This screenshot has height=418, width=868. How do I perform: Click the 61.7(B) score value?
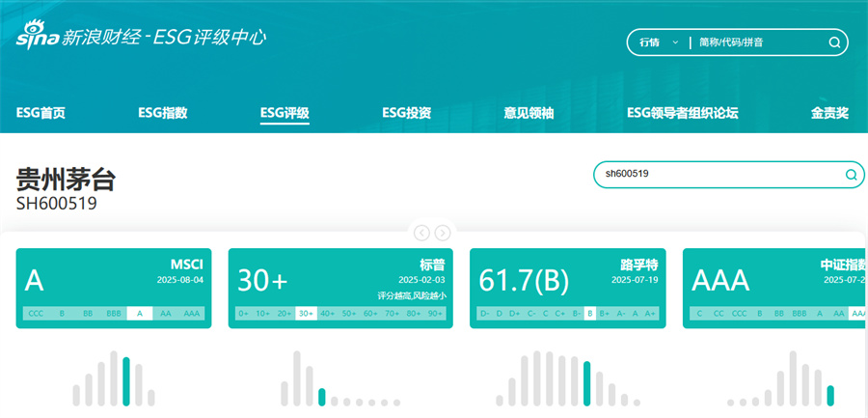coord(524,281)
